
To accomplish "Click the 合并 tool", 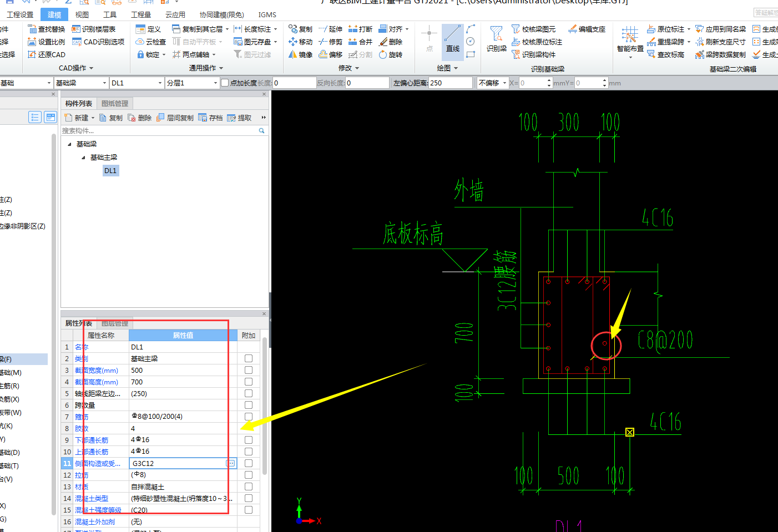I will [x=360, y=42].
